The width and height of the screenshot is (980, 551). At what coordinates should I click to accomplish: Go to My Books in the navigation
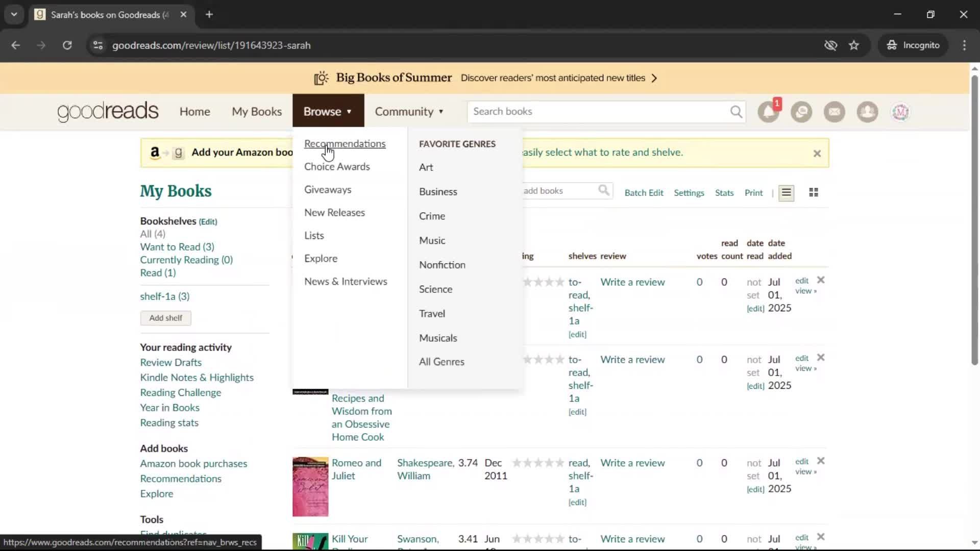tap(257, 111)
